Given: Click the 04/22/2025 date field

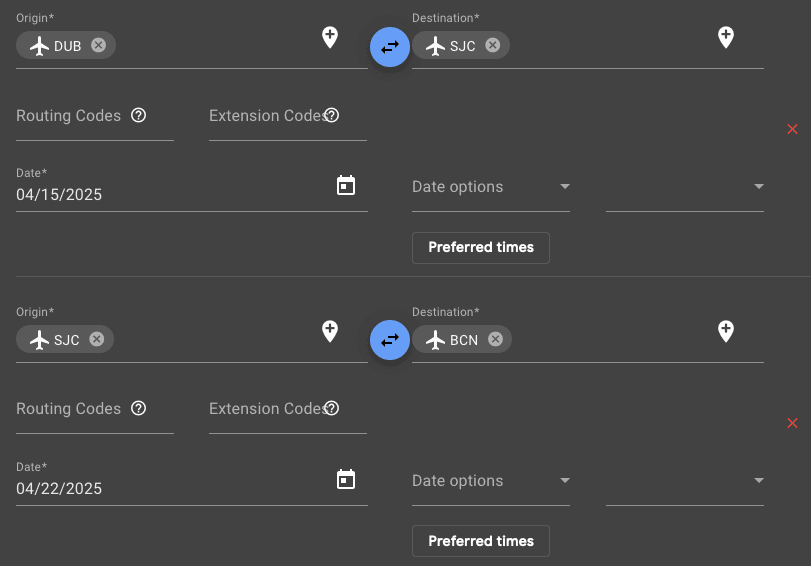Looking at the screenshot, I should [170, 489].
